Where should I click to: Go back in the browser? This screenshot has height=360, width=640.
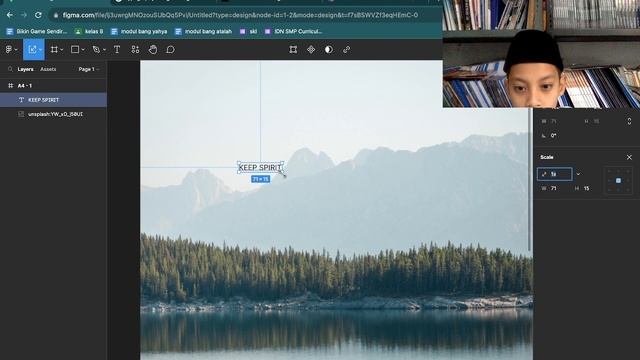9,15
